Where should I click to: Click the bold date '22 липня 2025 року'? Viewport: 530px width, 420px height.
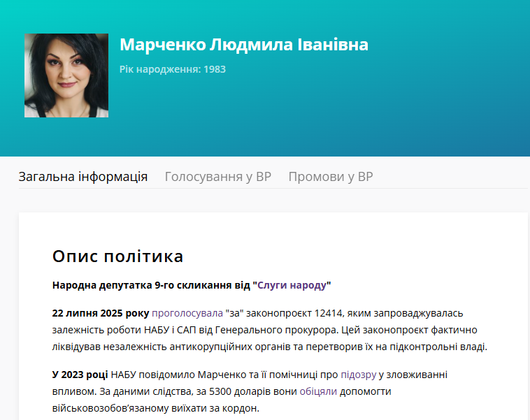point(100,313)
